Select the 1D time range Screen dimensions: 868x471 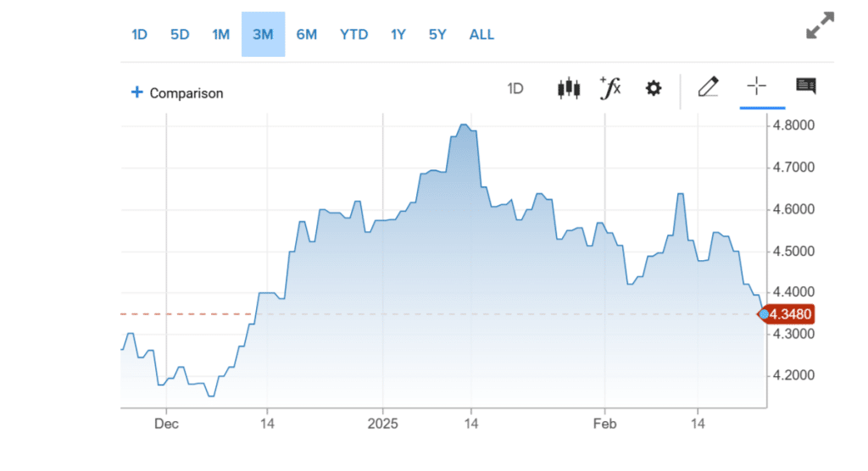click(139, 35)
